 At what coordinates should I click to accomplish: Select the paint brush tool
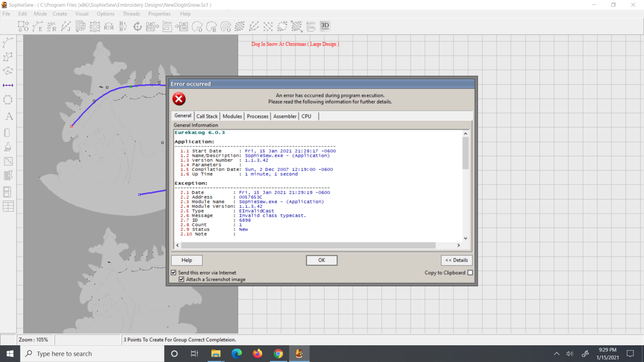click(x=8, y=147)
